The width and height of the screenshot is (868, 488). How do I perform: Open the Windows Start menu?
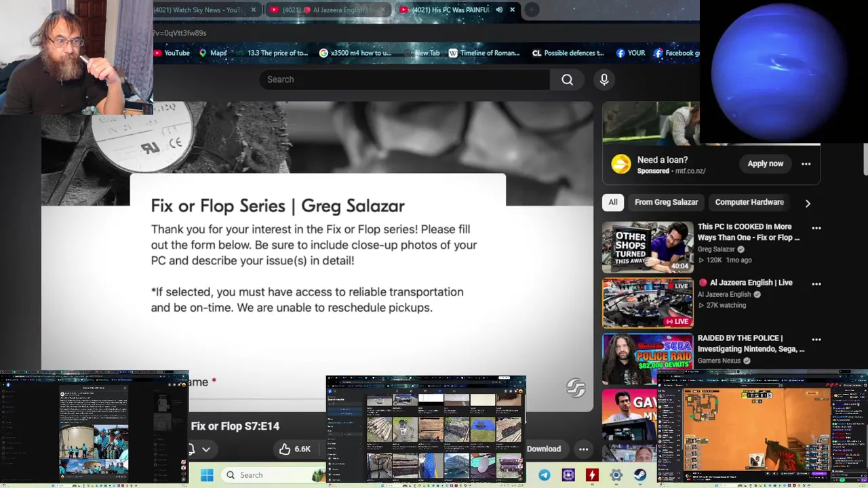tap(207, 475)
